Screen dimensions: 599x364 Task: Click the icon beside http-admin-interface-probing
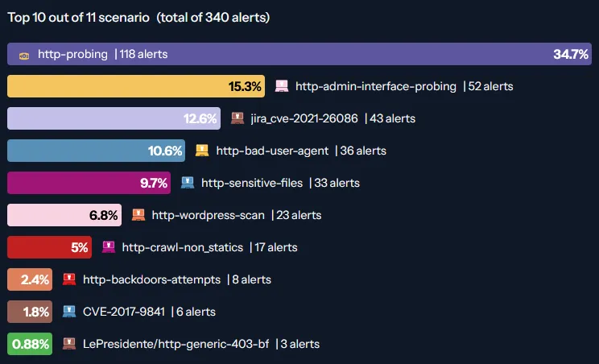282,86
